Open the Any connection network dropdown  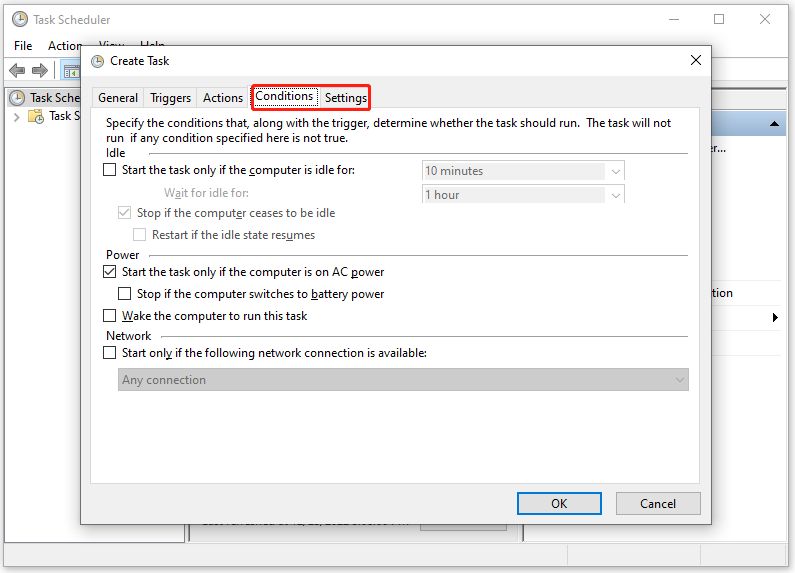pos(403,379)
